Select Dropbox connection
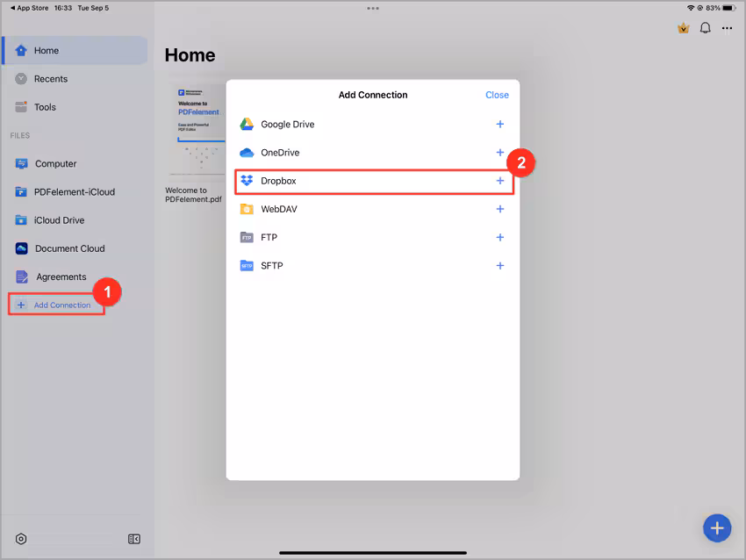Screen dimensions: 746x560 pyautogui.click(x=374, y=181)
